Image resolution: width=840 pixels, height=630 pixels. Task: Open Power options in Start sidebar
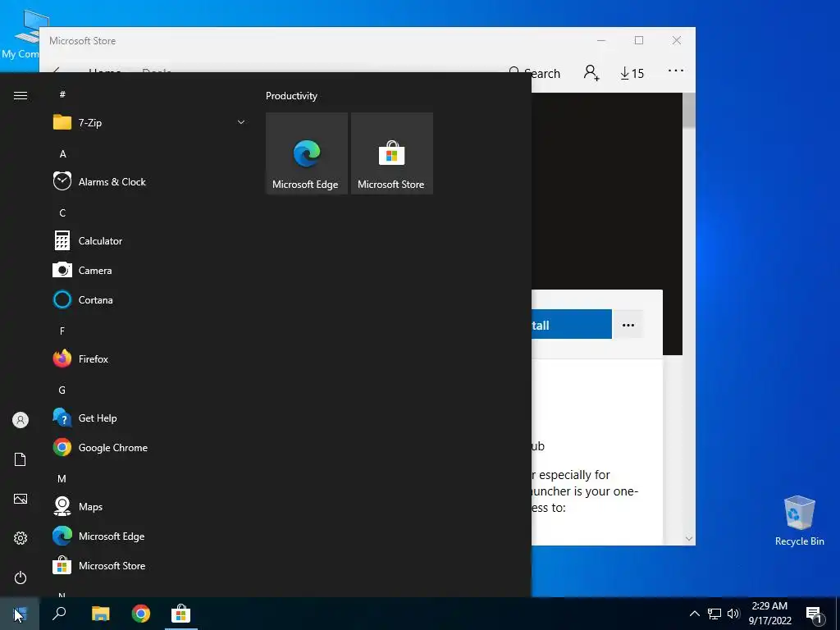pyautogui.click(x=21, y=577)
